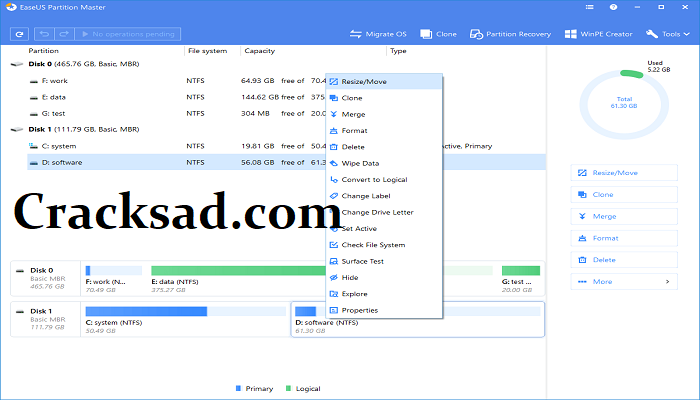Click the undo arrow button
Viewport: 700px width, 400px height.
click(x=44, y=34)
